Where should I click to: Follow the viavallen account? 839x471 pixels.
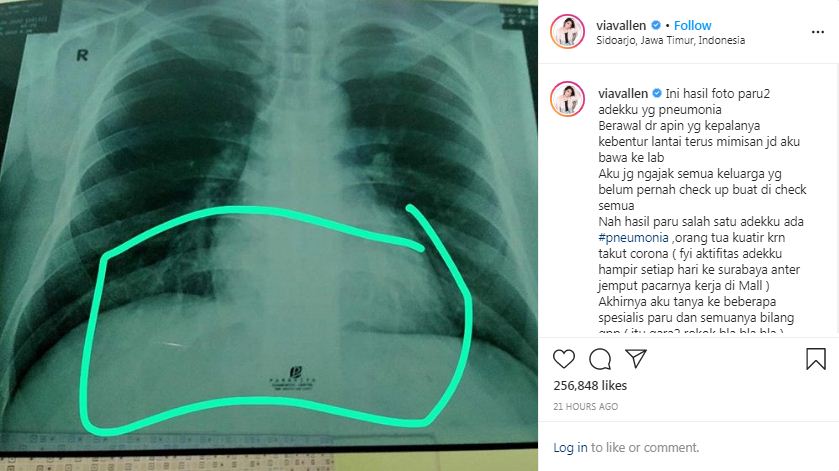pyautogui.click(x=692, y=25)
